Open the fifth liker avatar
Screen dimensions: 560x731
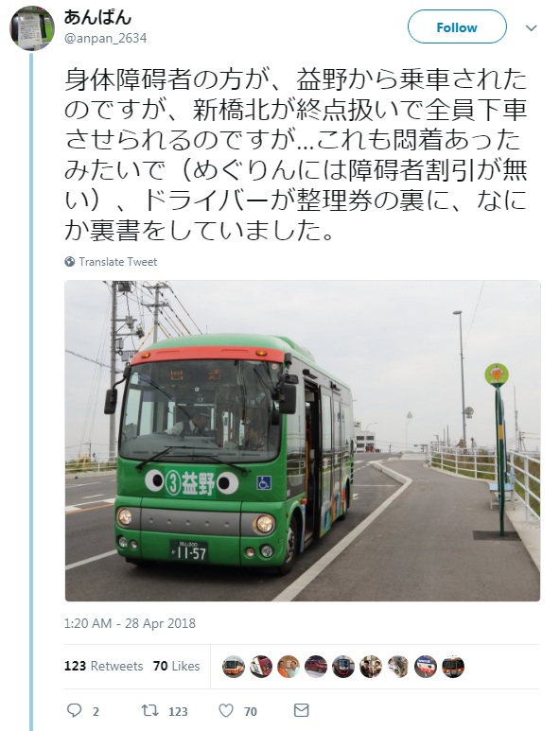(343, 666)
